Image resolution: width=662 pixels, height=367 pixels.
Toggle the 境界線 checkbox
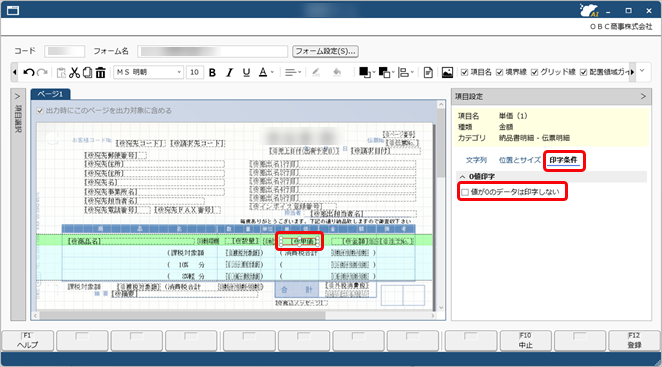(x=499, y=72)
